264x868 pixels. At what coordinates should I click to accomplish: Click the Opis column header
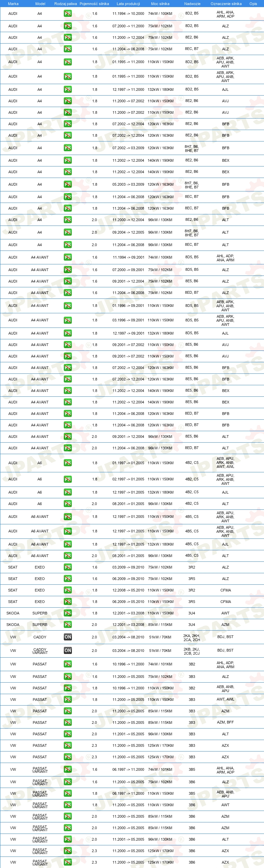[253, 4]
